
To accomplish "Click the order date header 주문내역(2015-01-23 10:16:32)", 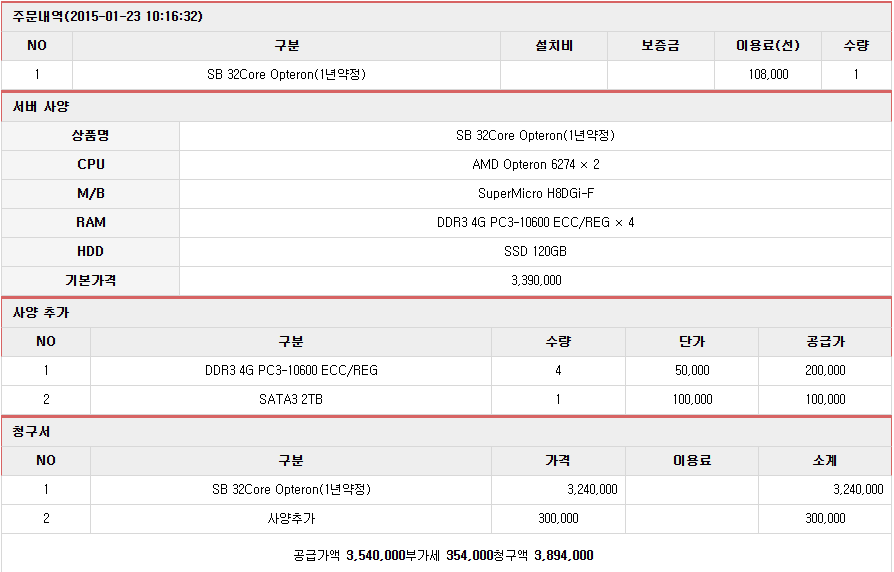I will [108, 17].
